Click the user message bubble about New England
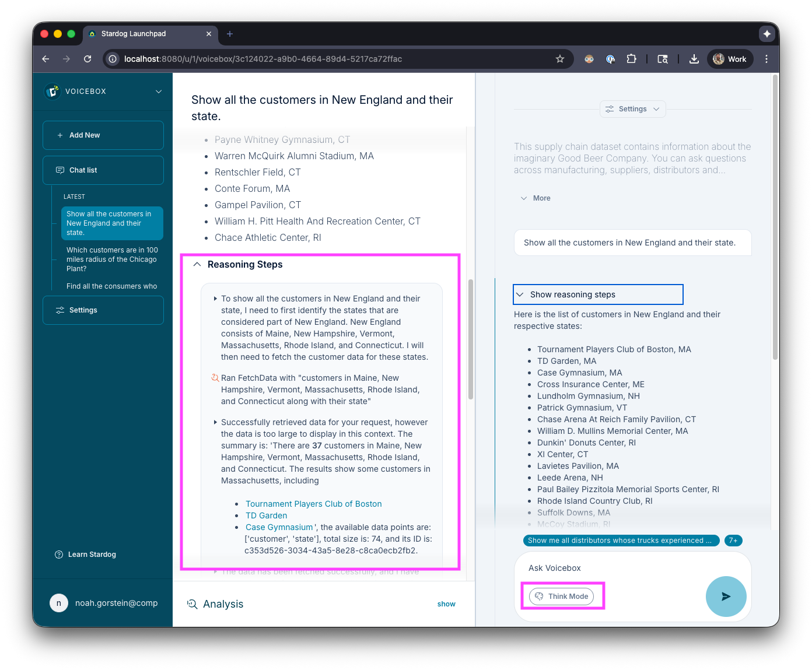812x670 pixels. 632,243
